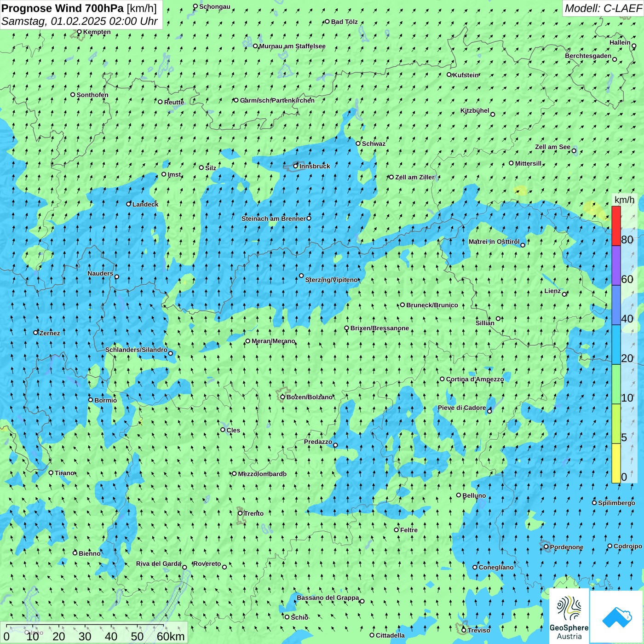Click the Nauders label
Screen dimensions: 644x644
tap(100, 273)
